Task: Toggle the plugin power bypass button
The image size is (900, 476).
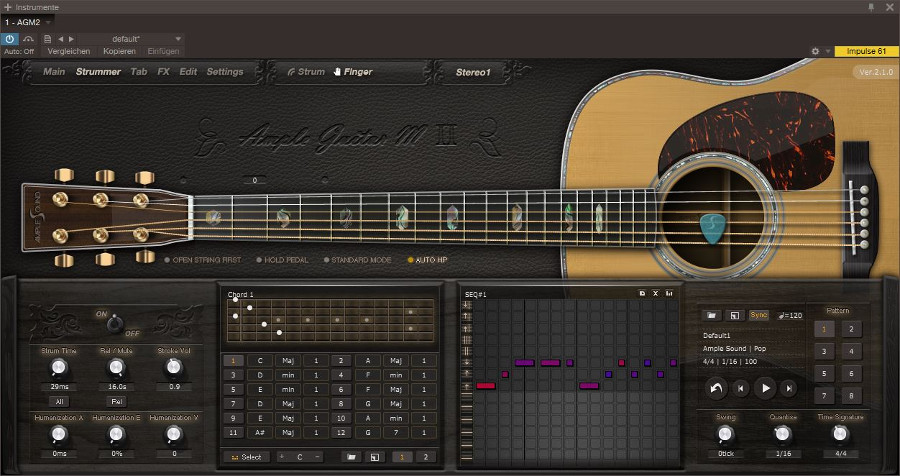Action: pyautogui.click(x=10, y=39)
